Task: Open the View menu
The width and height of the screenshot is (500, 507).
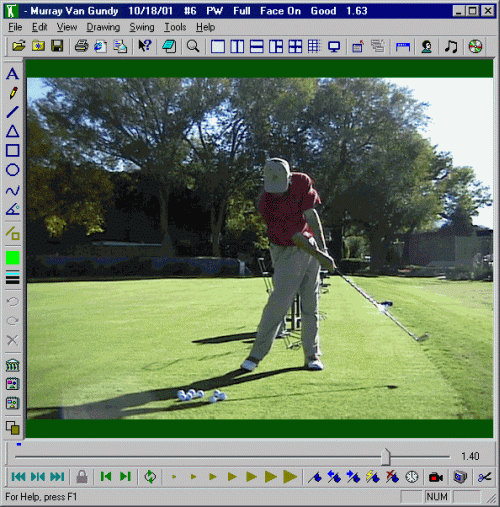Action: 67,27
